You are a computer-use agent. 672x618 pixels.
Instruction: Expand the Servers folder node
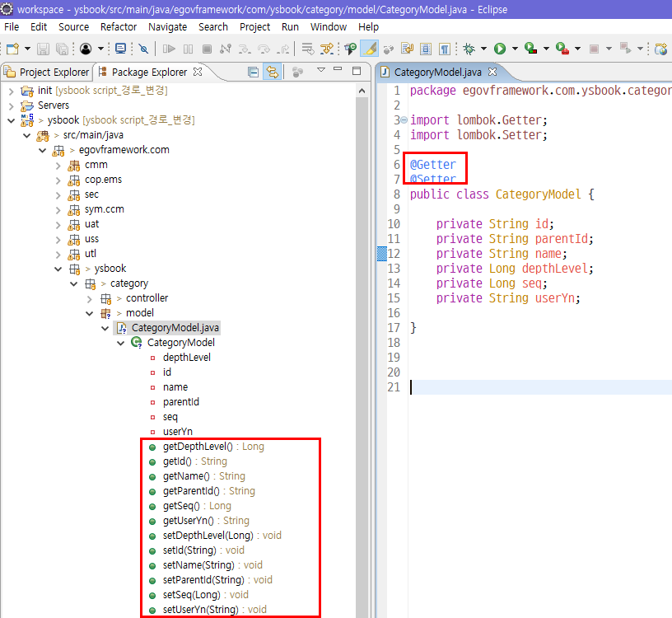12,105
